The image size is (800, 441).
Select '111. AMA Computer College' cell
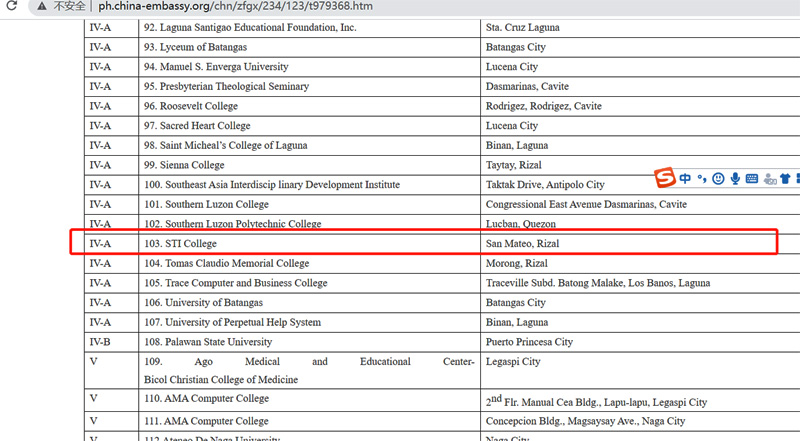(206, 421)
